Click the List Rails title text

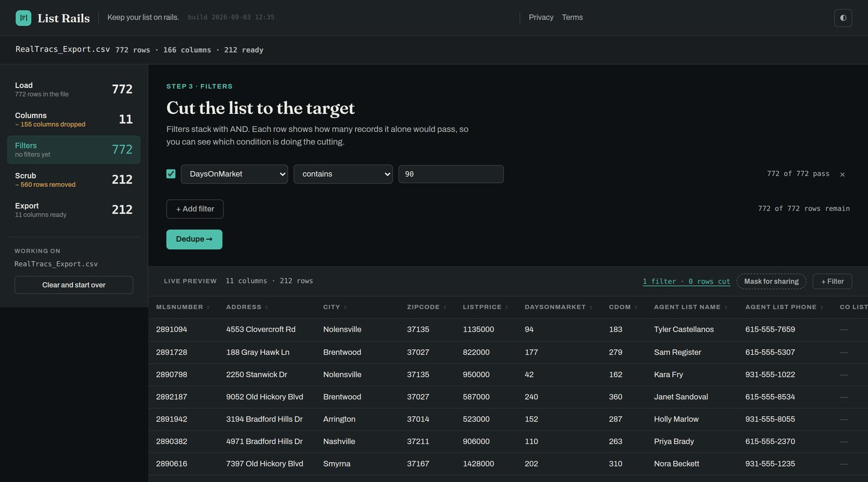(x=63, y=18)
